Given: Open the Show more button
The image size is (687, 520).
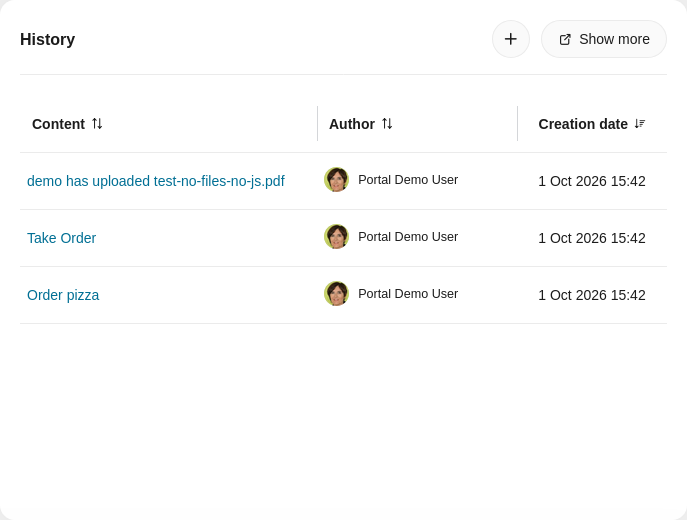Looking at the screenshot, I should coord(604,39).
